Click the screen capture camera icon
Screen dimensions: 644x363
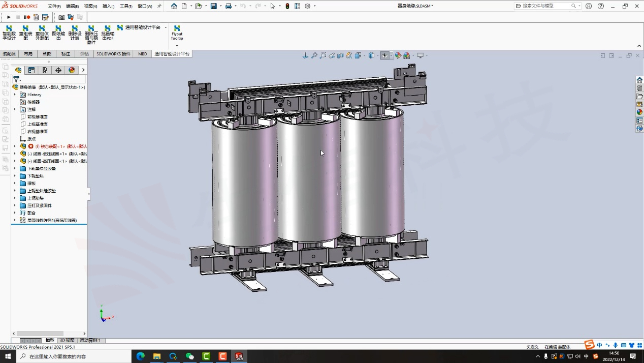coord(61,17)
